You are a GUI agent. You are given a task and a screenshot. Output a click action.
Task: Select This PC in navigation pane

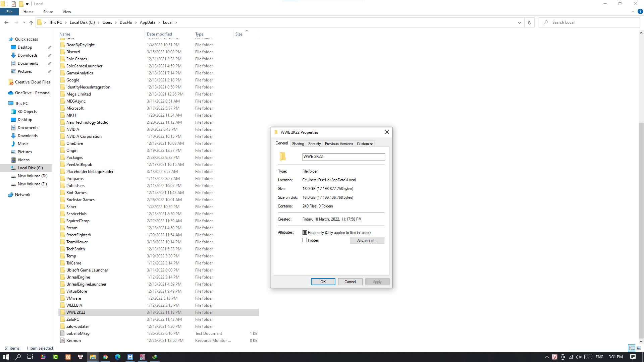[22, 104]
